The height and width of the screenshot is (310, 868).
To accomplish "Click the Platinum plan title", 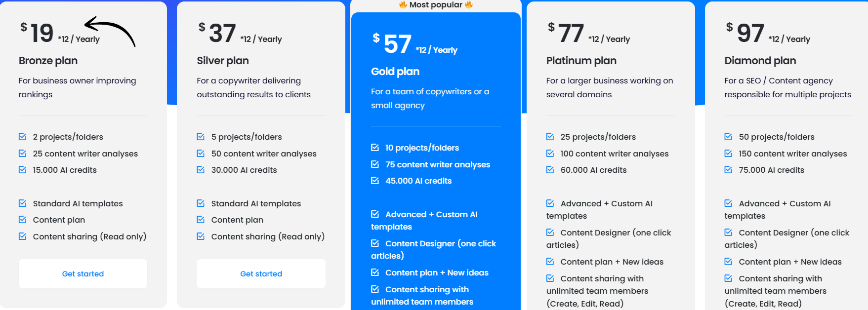I will tap(581, 61).
